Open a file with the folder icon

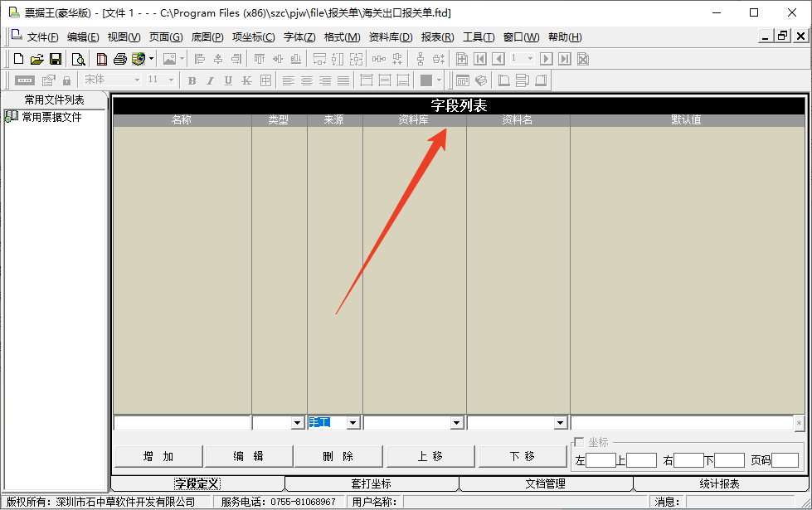36,59
